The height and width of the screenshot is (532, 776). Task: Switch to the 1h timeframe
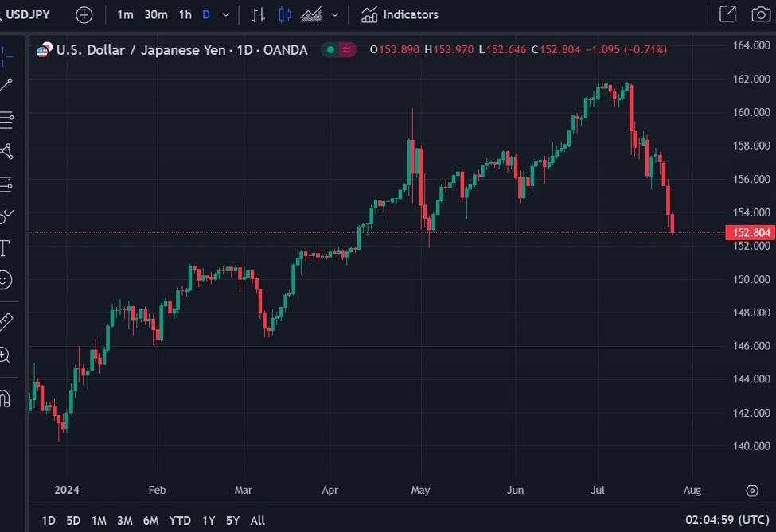[x=185, y=14]
